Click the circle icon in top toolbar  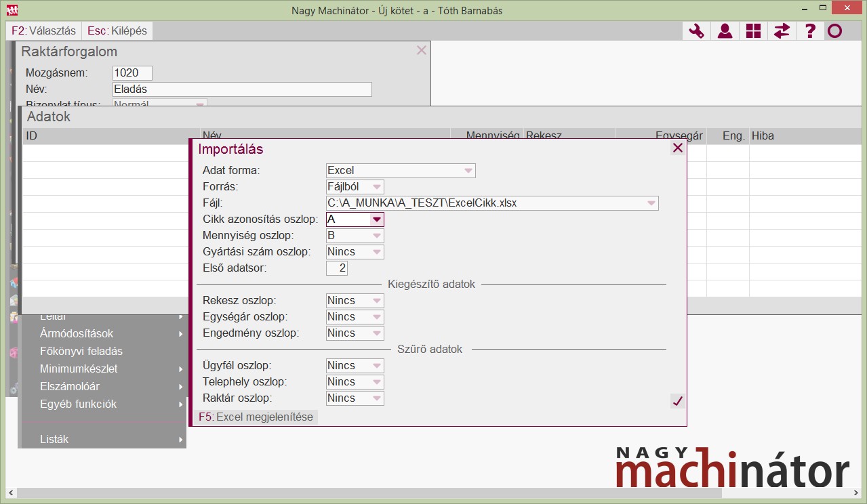835,31
